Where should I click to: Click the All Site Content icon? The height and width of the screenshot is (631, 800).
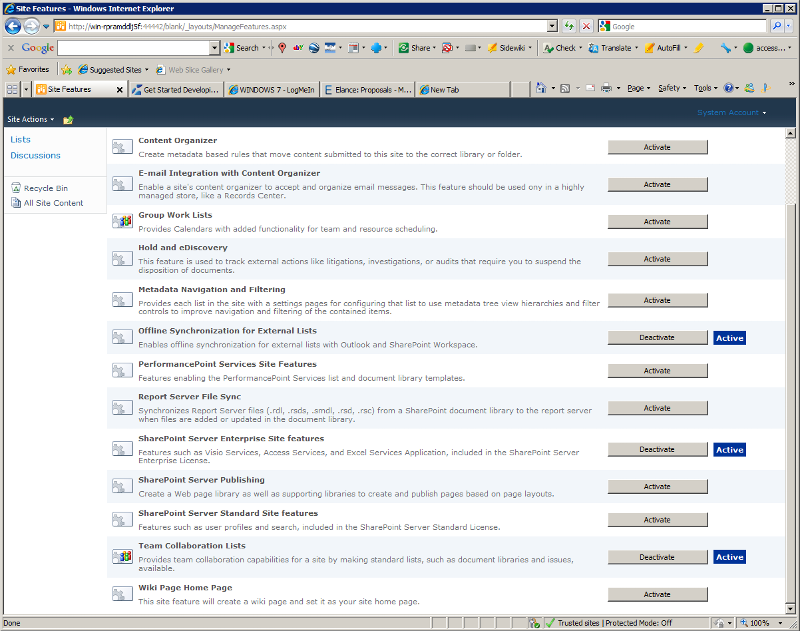(x=16, y=203)
